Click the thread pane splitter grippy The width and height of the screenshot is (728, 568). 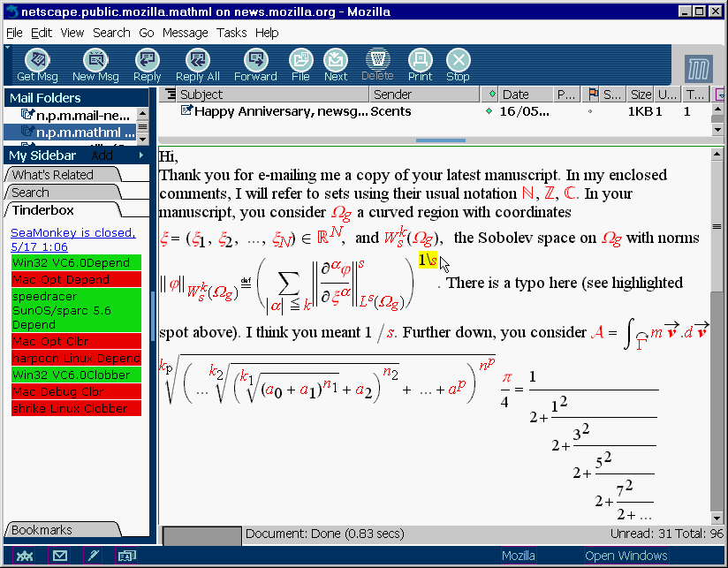point(440,140)
